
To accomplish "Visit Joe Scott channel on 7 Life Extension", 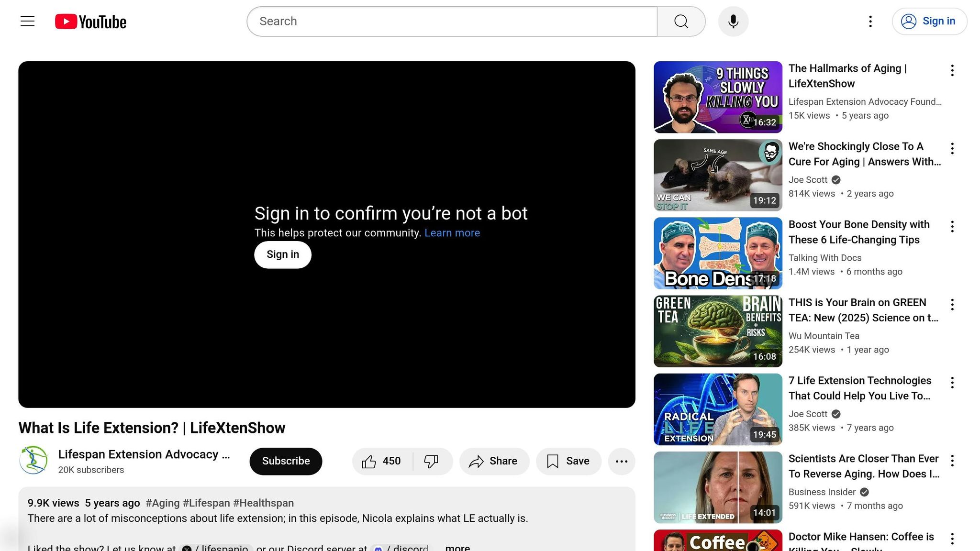I will click(x=808, y=414).
